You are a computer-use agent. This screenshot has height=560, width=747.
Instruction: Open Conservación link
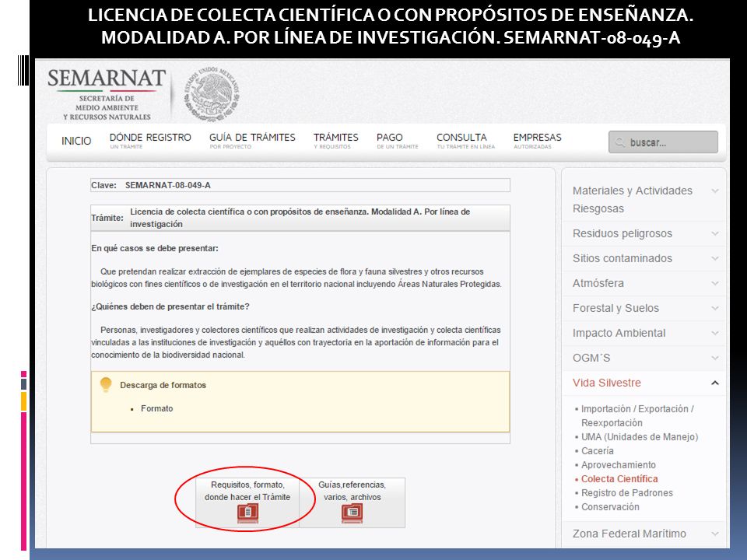(610, 506)
